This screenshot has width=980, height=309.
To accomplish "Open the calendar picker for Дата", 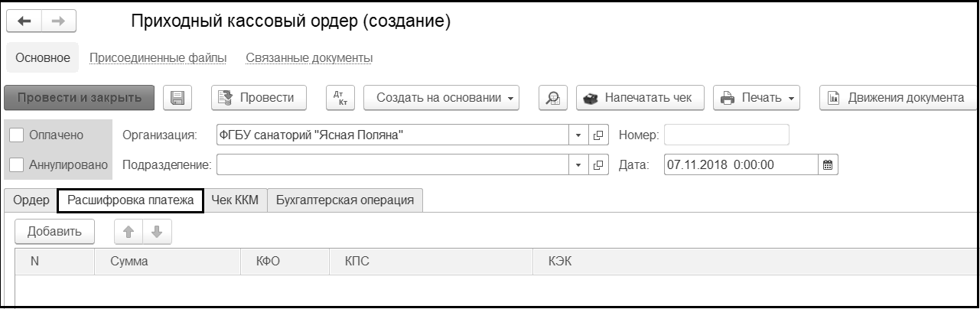I will point(826,164).
